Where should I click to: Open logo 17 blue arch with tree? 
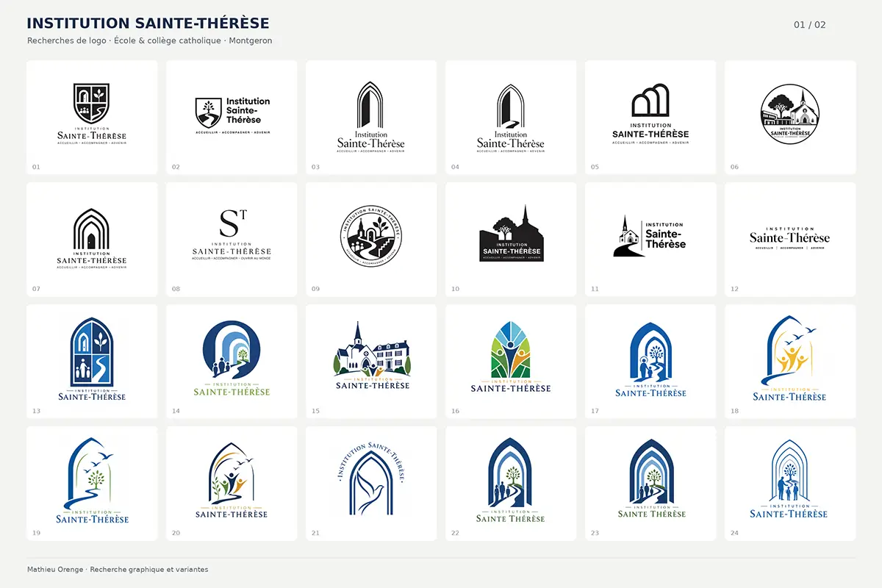point(650,362)
